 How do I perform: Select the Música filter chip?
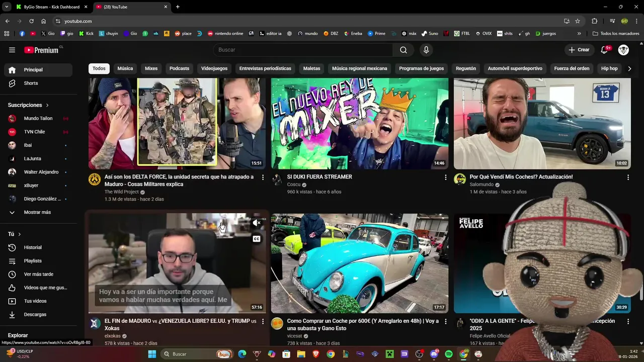click(125, 68)
